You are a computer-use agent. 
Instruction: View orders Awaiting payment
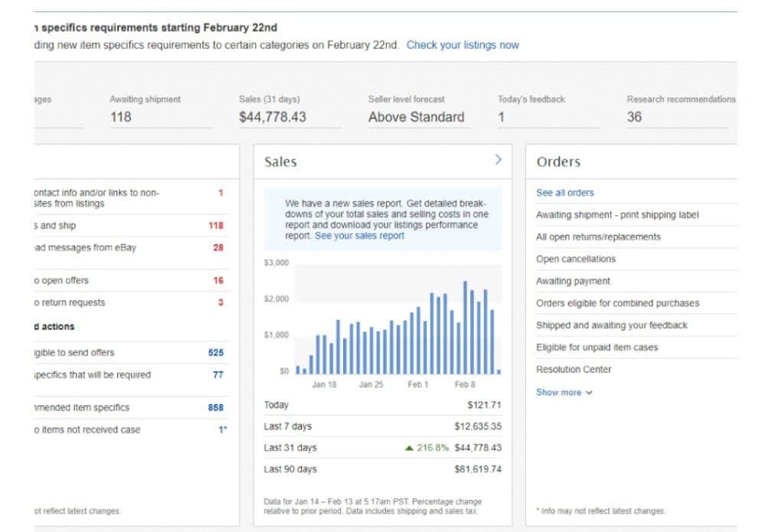[573, 281]
